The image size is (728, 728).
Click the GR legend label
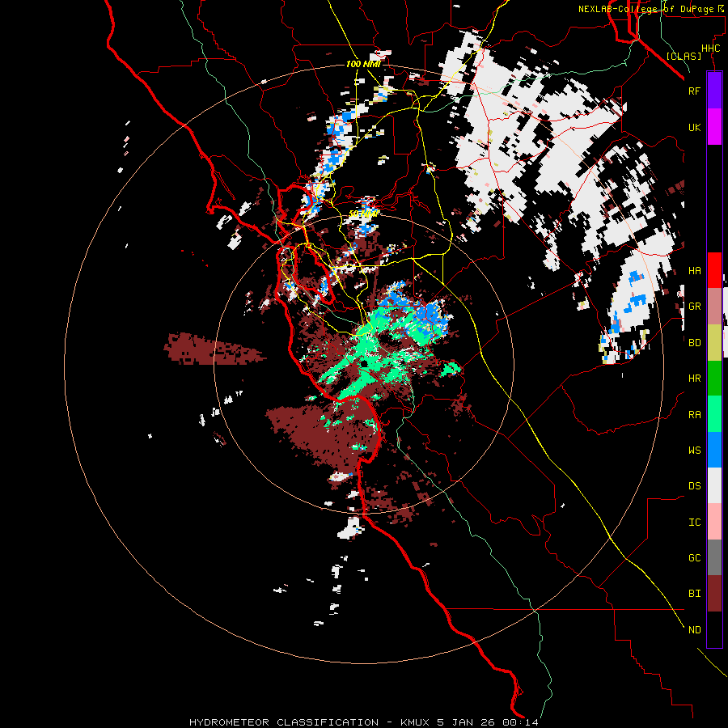point(694,307)
